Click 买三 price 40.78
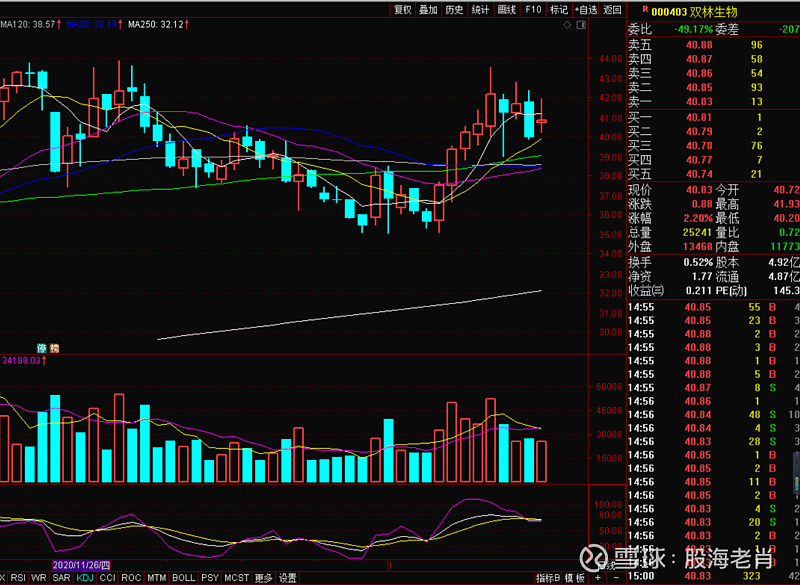Screen dimensions: 800x585 coord(699,146)
